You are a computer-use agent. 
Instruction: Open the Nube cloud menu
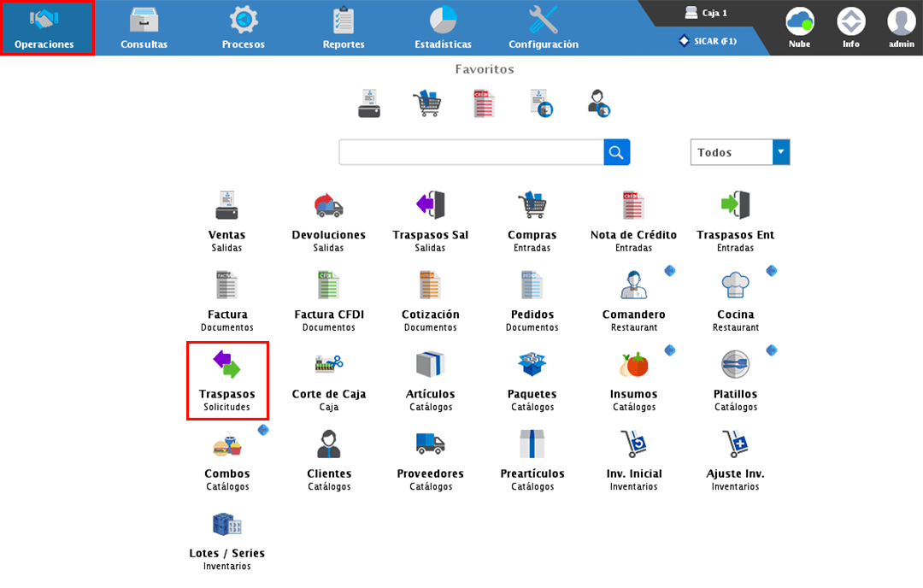click(800, 27)
